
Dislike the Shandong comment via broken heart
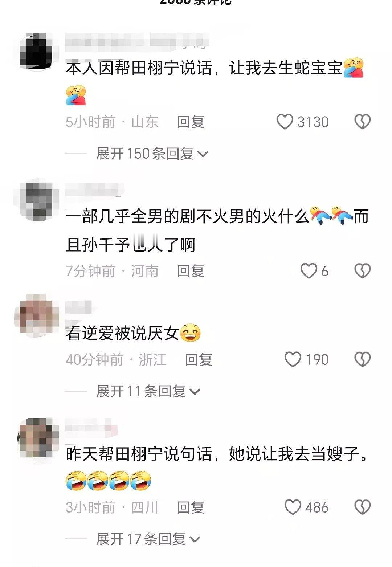(362, 122)
